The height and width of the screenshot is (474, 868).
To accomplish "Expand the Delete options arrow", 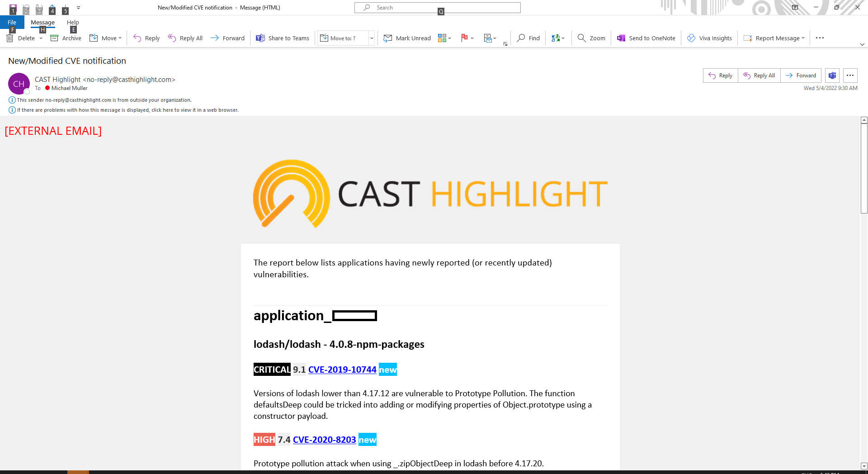I will tap(41, 38).
